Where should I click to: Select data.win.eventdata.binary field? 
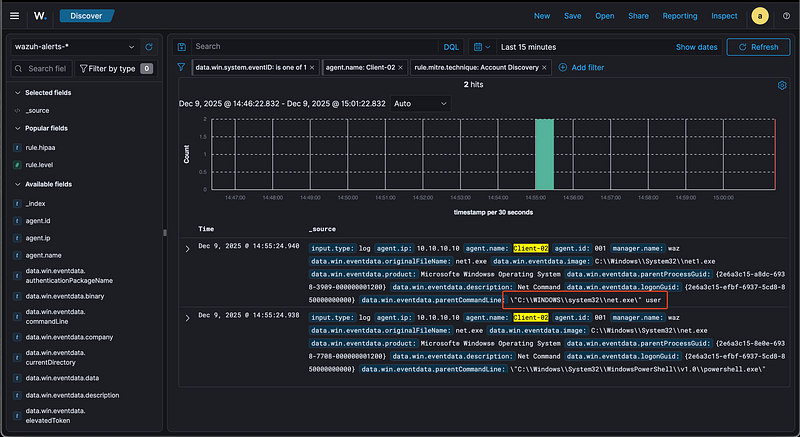coord(65,296)
